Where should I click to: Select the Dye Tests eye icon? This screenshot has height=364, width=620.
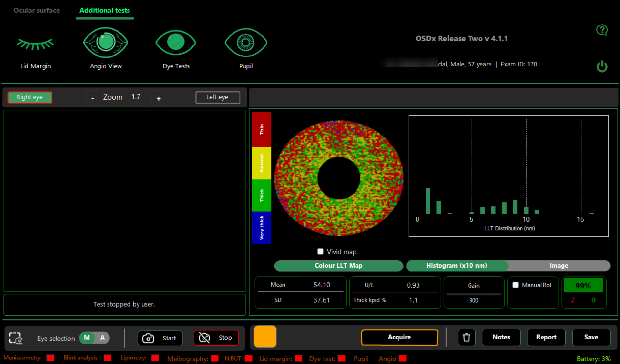click(176, 43)
